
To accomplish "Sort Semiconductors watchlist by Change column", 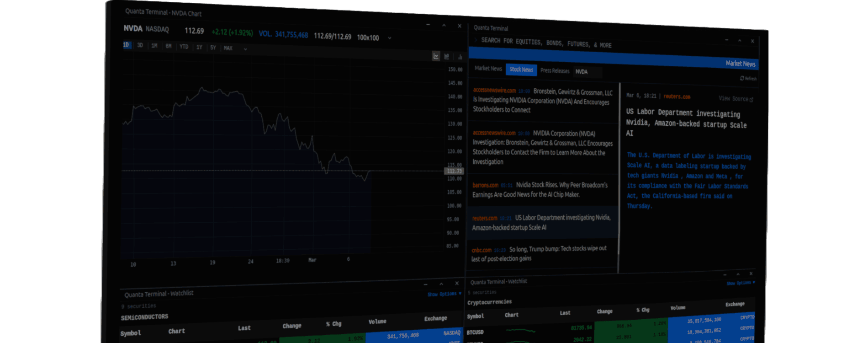I will 292,326.
